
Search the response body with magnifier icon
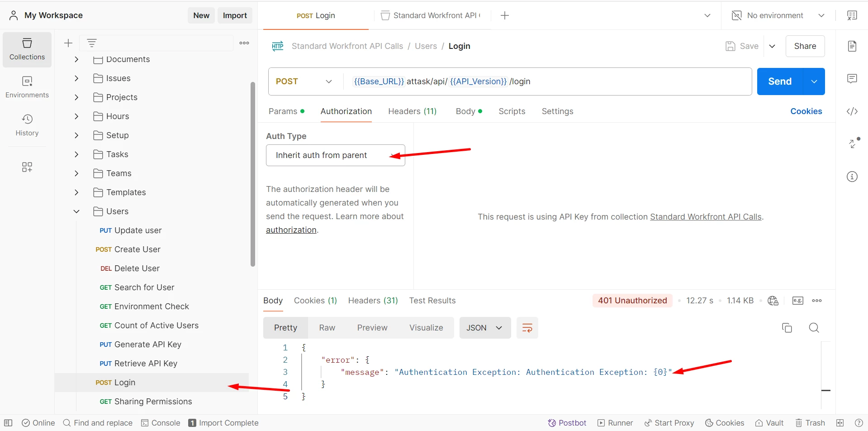[814, 328]
